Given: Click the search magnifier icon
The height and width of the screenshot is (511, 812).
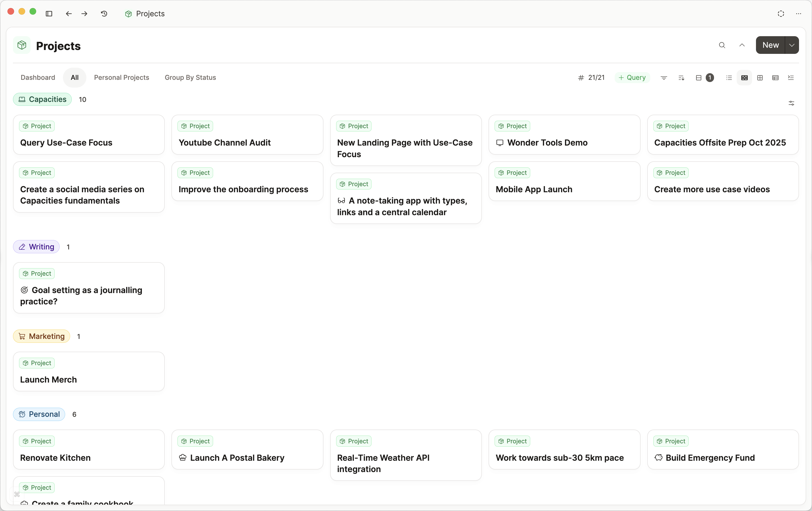Looking at the screenshot, I should [722, 45].
